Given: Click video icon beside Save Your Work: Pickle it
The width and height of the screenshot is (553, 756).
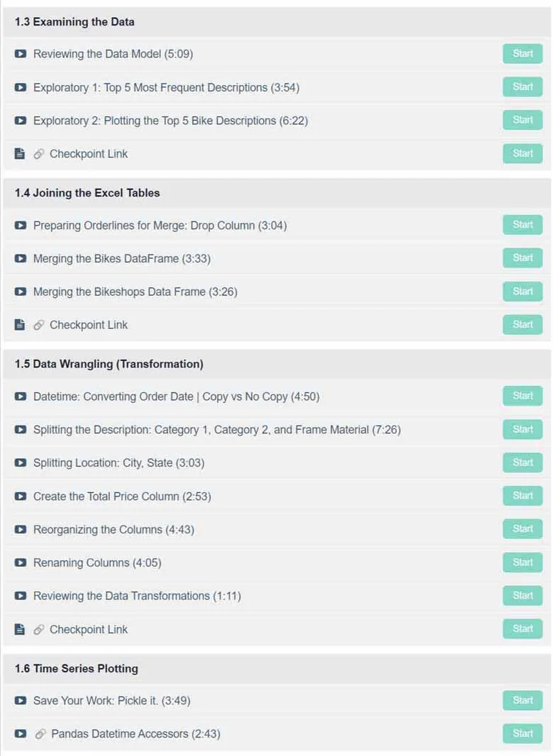Looking at the screenshot, I should 21,701.
